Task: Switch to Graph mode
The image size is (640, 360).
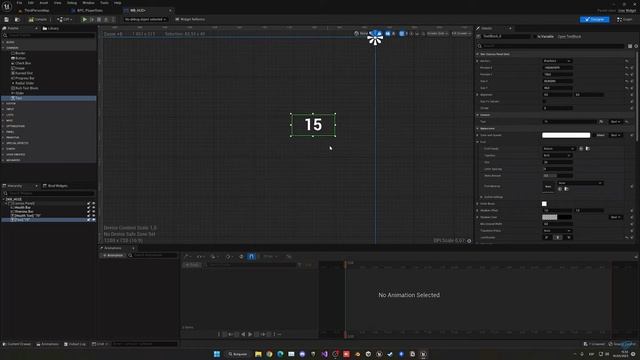Action: pos(625,20)
